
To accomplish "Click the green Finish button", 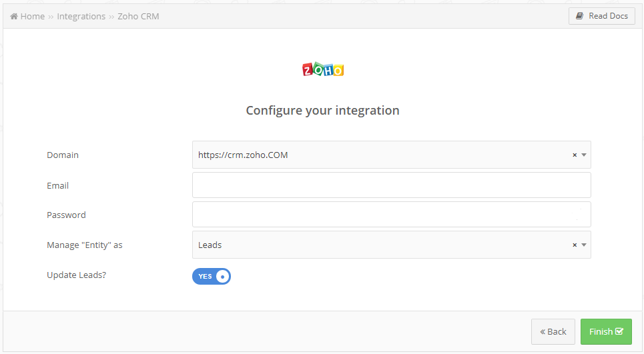I will [x=606, y=331].
